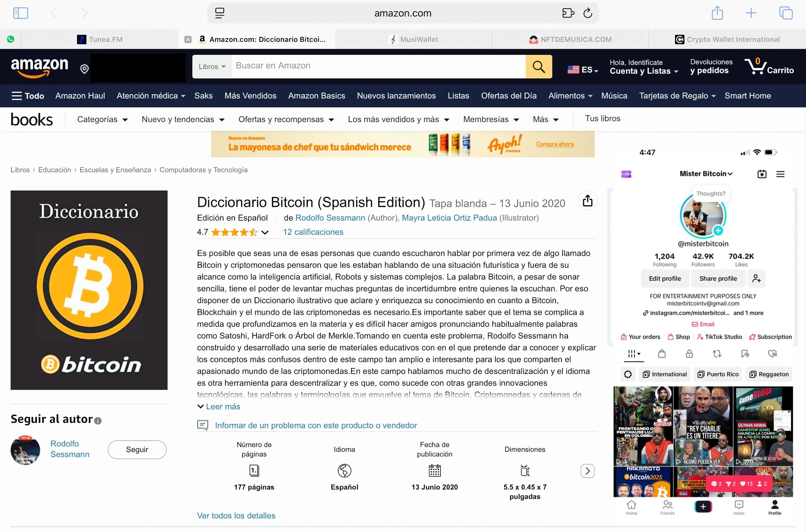Open the author follow info icon
806x532 pixels.
pos(98,421)
